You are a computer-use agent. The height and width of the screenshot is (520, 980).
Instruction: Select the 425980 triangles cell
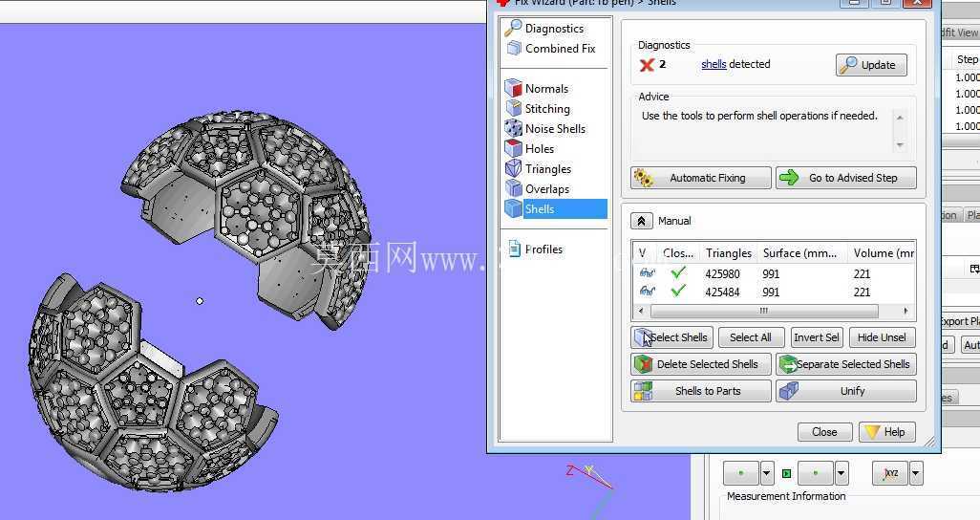point(722,273)
